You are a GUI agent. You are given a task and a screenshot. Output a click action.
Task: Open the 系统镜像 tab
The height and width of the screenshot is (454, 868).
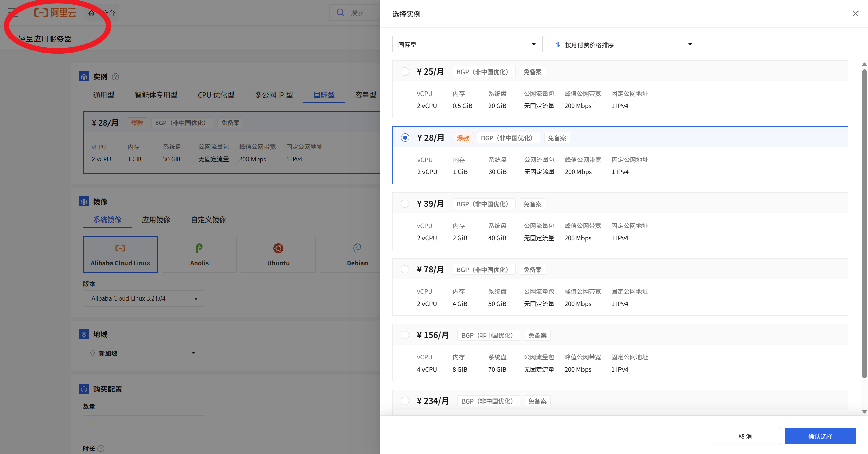click(x=107, y=220)
